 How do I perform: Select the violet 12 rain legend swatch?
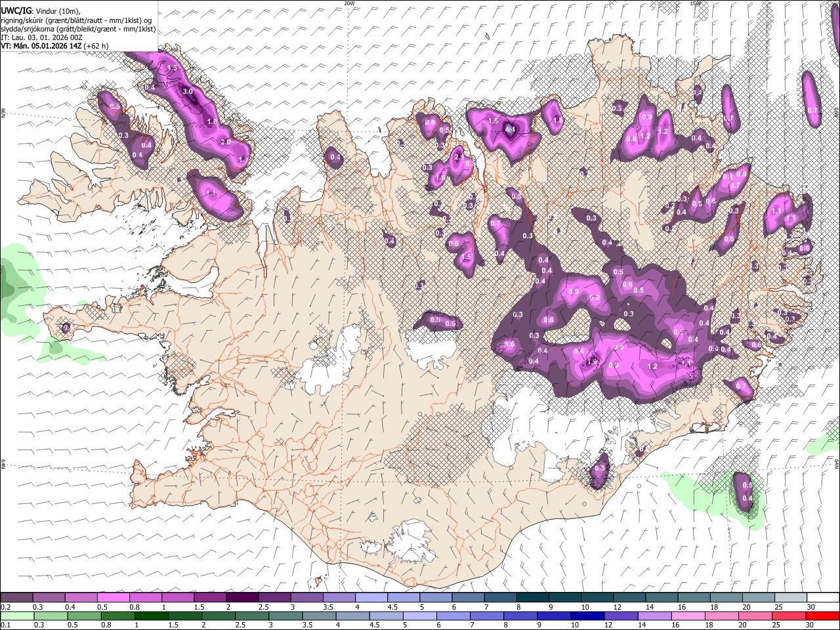coord(620,616)
